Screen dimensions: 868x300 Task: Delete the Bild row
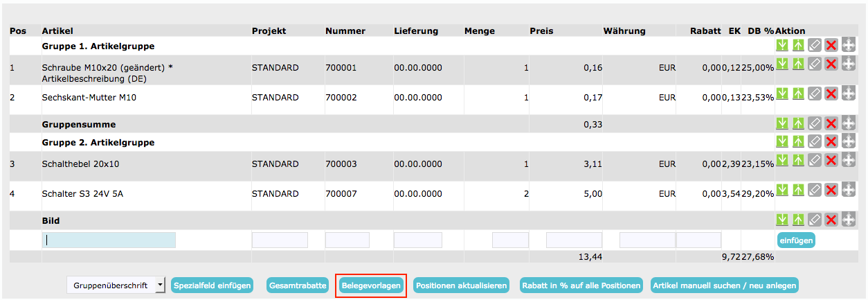coord(831,220)
